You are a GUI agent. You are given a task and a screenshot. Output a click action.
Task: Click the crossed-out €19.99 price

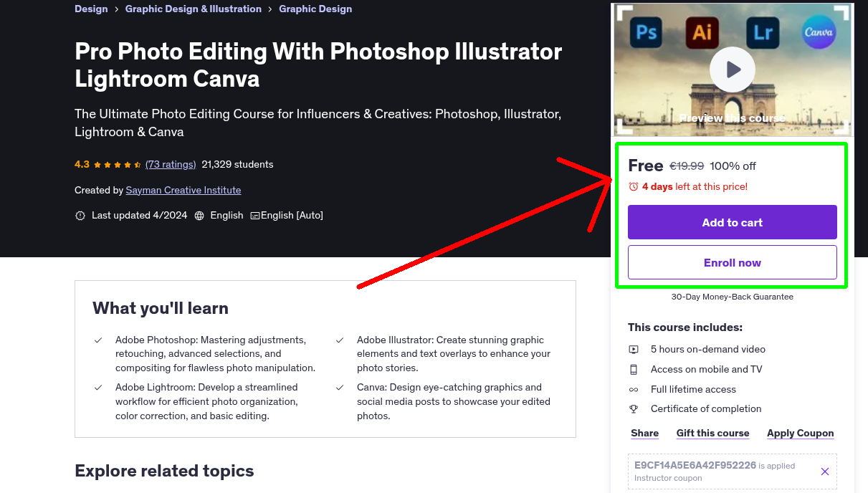(687, 166)
